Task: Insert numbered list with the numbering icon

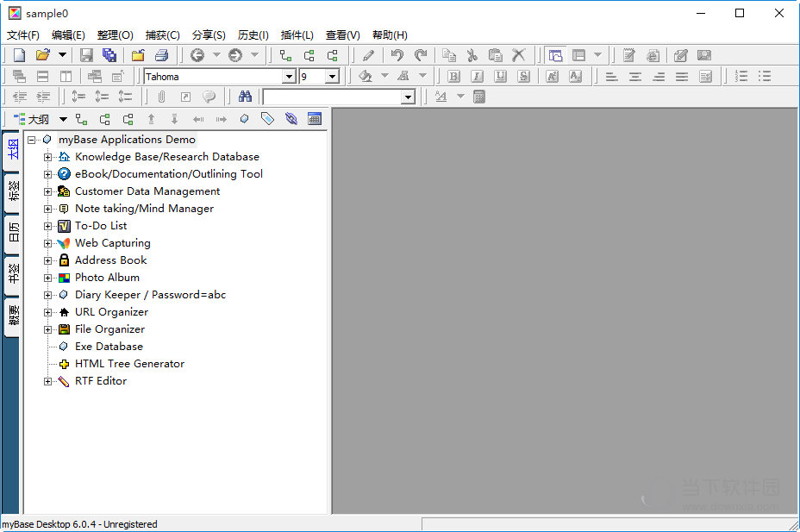Action: pos(741,77)
